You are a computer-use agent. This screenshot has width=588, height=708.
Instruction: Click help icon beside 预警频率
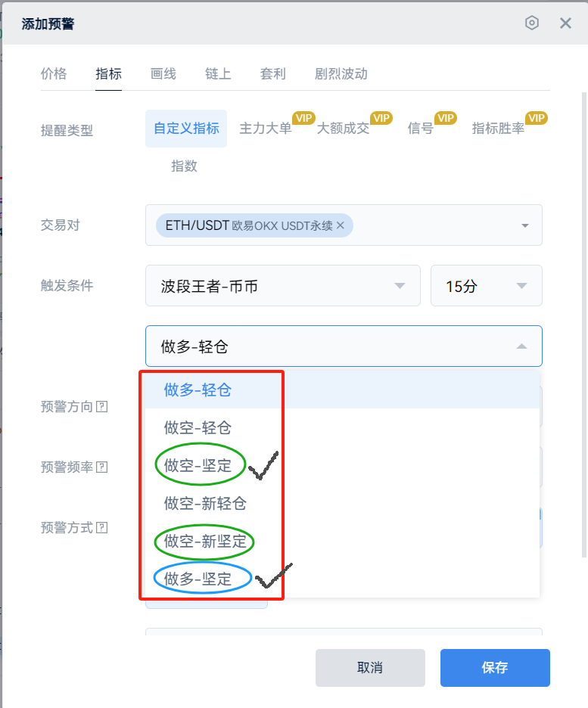(102, 467)
